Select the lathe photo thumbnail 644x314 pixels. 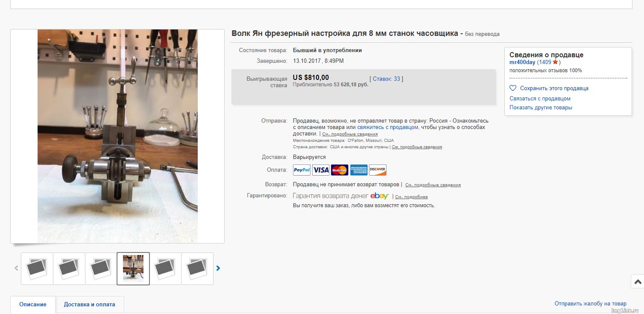click(133, 269)
